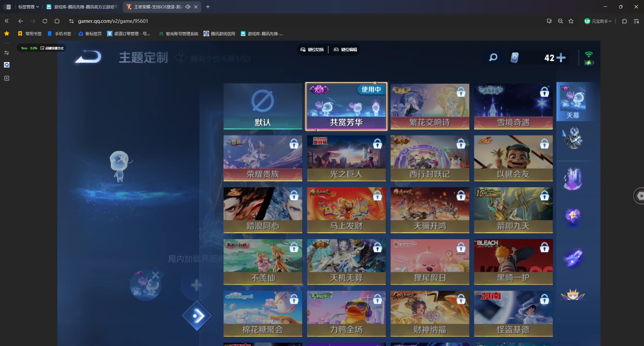Select the 光之巨人 theme card

click(346, 158)
